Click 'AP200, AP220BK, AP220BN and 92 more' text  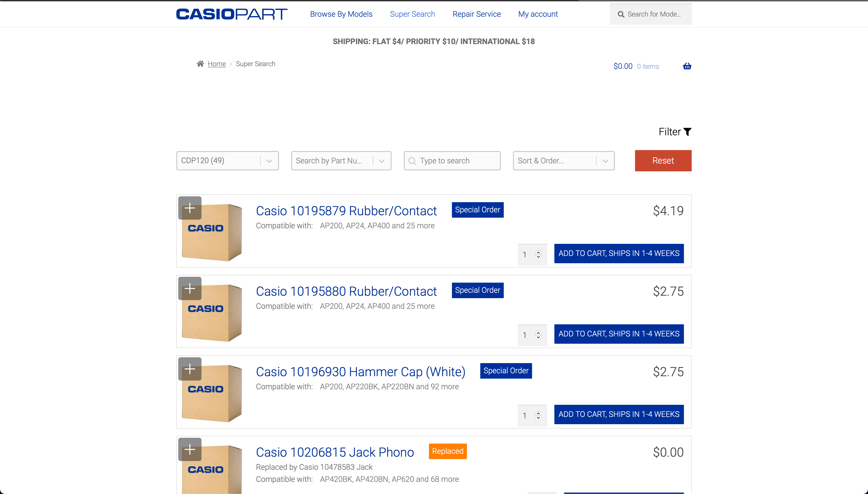pos(389,386)
